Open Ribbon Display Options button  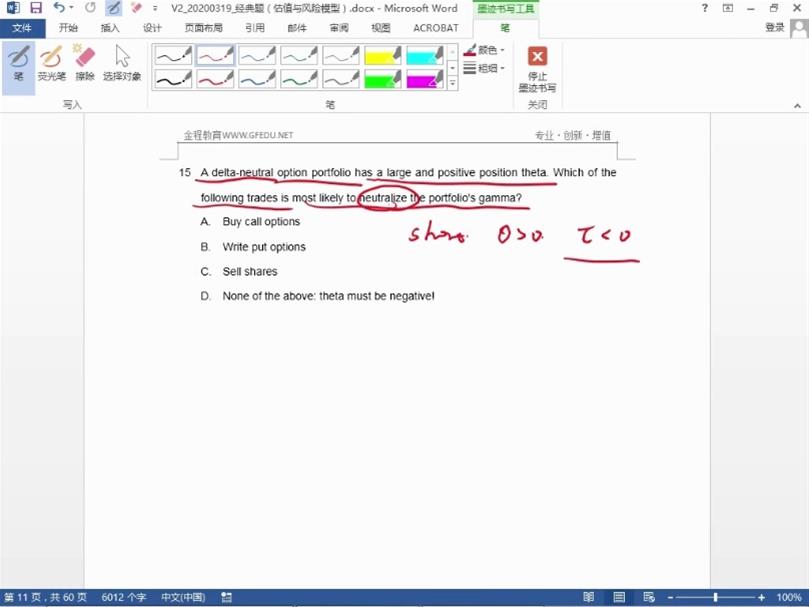[x=727, y=8]
